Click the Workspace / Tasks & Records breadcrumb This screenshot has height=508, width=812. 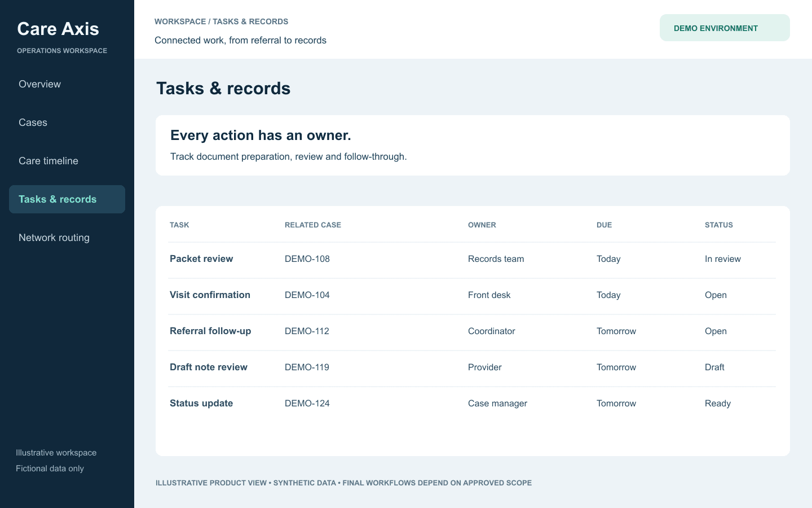(221, 21)
